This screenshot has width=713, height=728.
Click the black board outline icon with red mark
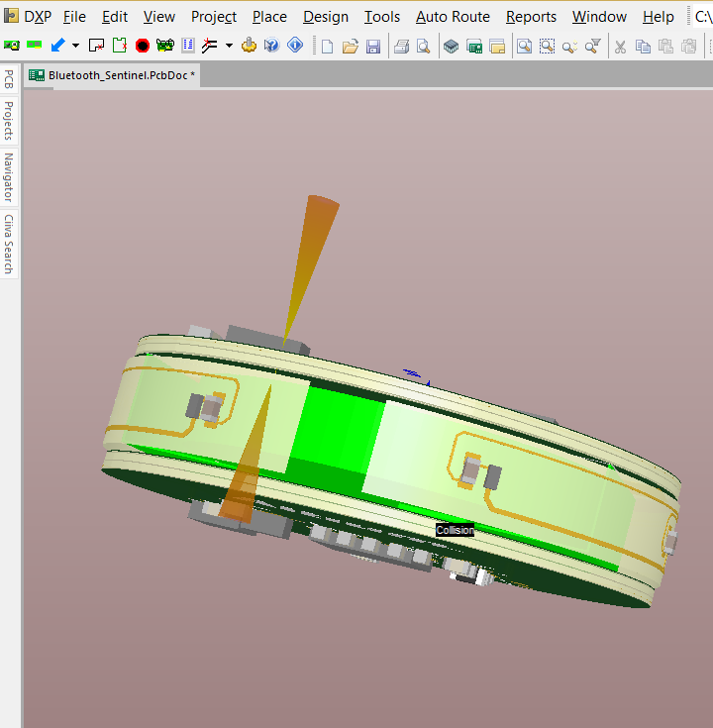[96, 46]
